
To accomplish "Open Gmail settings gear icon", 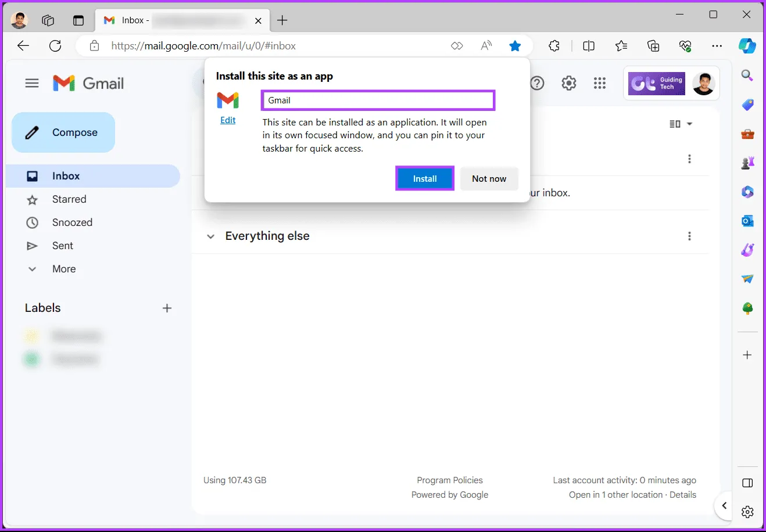I will pyautogui.click(x=568, y=83).
